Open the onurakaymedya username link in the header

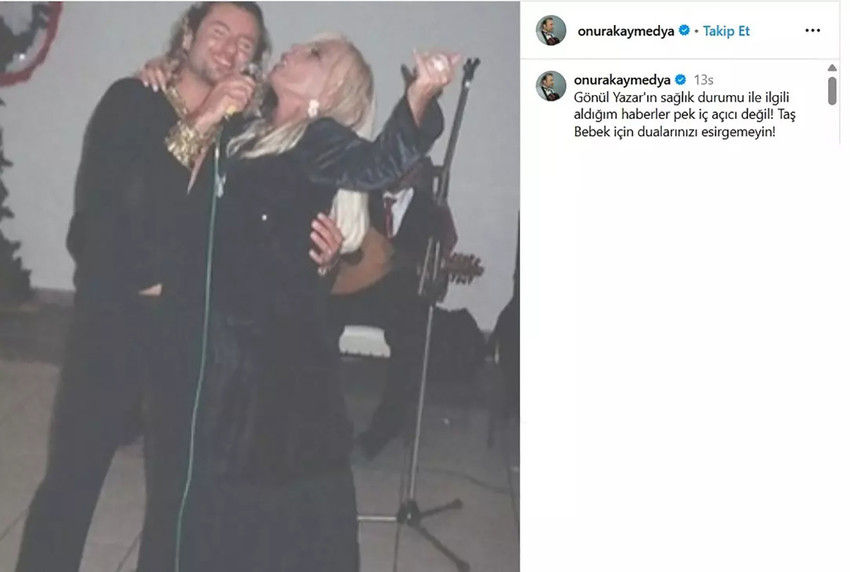pos(626,31)
